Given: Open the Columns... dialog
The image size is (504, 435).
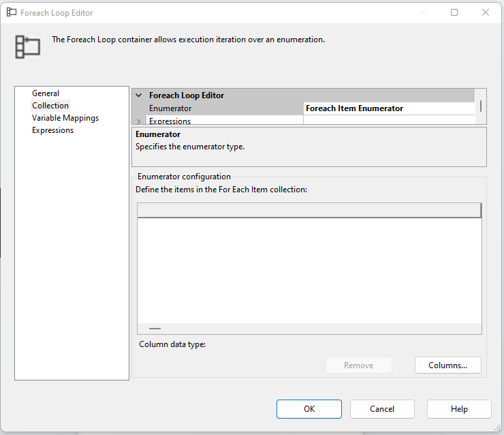Looking at the screenshot, I should (447, 365).
